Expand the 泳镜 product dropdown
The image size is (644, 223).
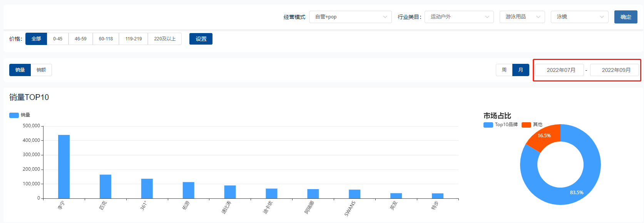point(579,17)
